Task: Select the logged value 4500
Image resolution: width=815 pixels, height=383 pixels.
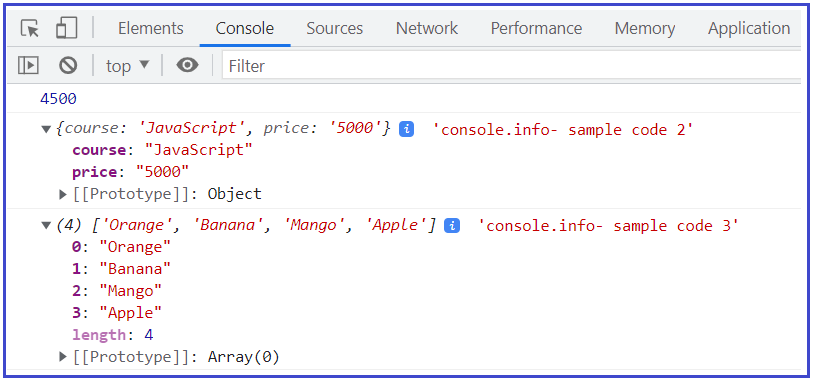Action: tap(58, 99)
